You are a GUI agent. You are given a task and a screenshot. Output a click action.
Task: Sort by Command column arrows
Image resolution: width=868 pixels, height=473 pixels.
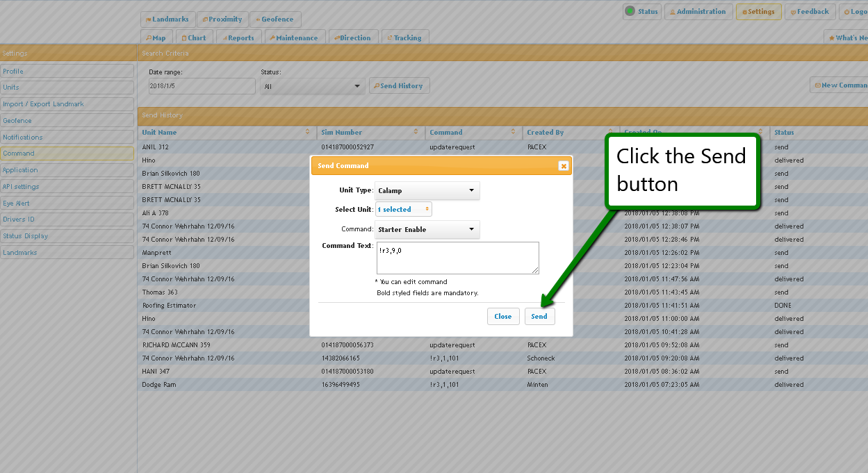click(516, 132)
